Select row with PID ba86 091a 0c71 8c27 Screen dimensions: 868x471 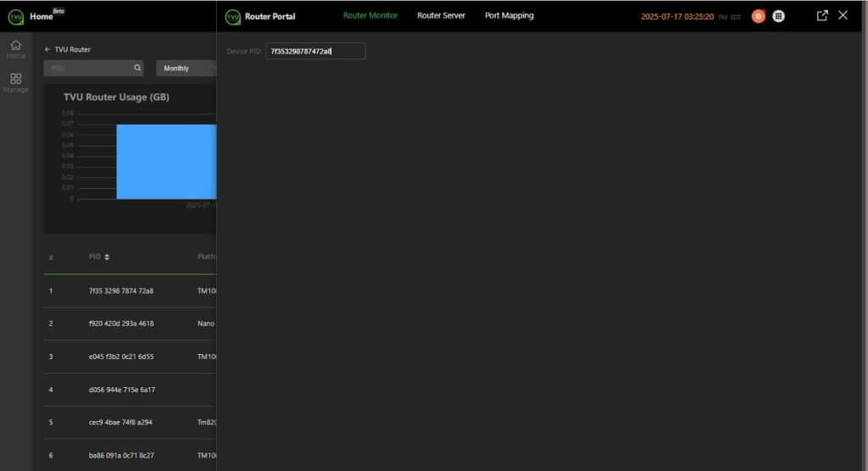coord(130,456)
